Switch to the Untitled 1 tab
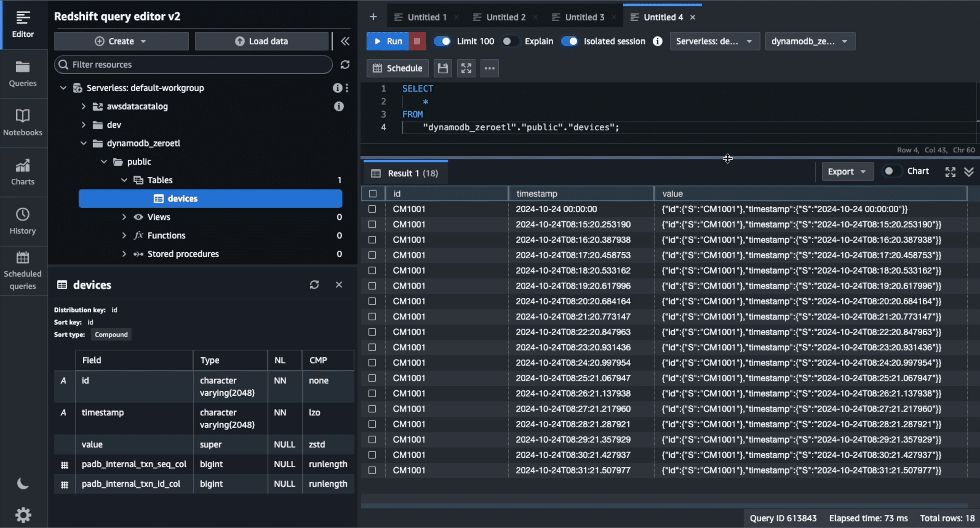980x528 pixels. tap(426, 17)
